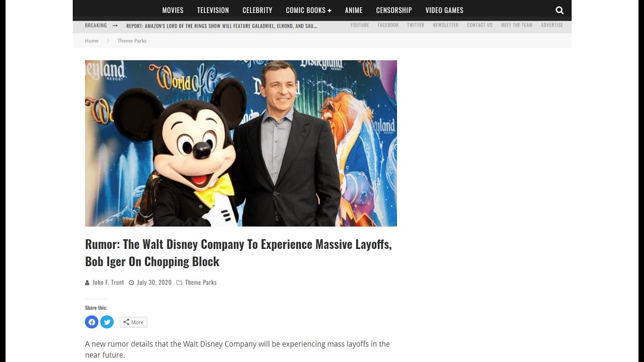Open the breaking news Amazon headline

[221, 26]
